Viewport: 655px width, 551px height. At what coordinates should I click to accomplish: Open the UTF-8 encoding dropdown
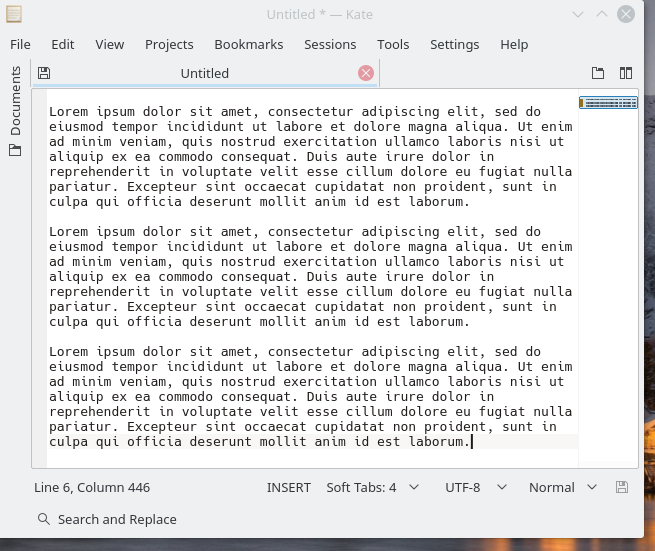click(x=476, y=488)
